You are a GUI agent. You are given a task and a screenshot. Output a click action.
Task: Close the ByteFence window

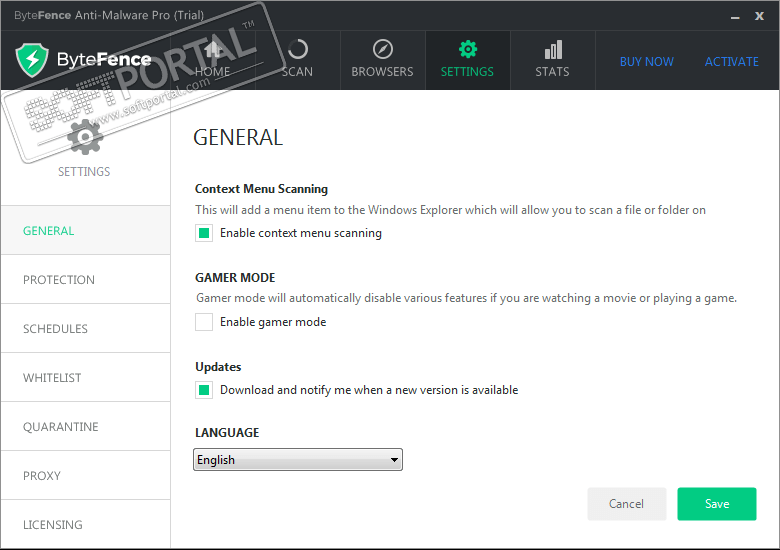click(759, 16)
